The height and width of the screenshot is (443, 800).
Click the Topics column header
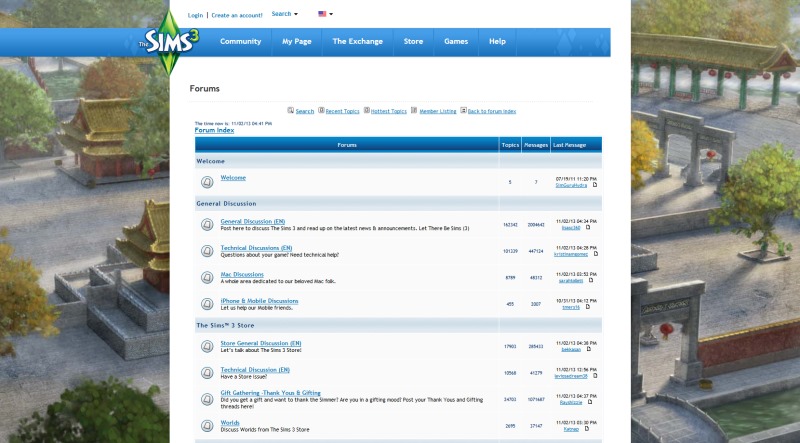510,145
